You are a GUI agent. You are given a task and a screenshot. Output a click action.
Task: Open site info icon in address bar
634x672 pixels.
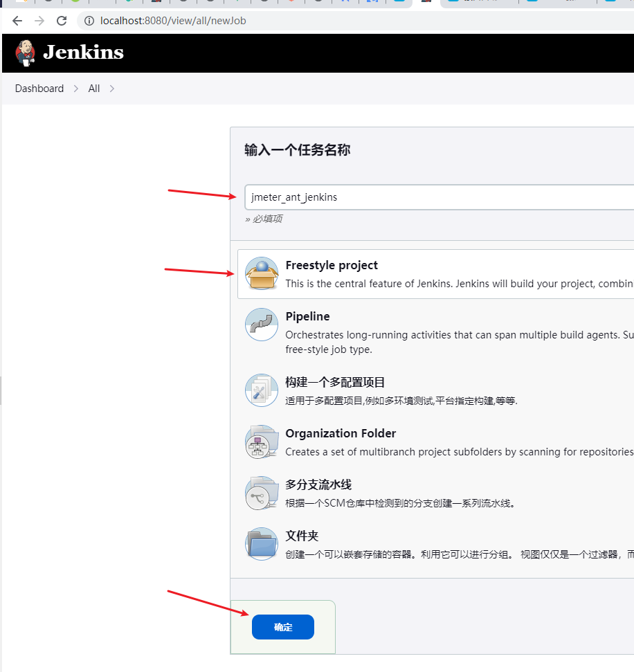[x=89, y=21]
